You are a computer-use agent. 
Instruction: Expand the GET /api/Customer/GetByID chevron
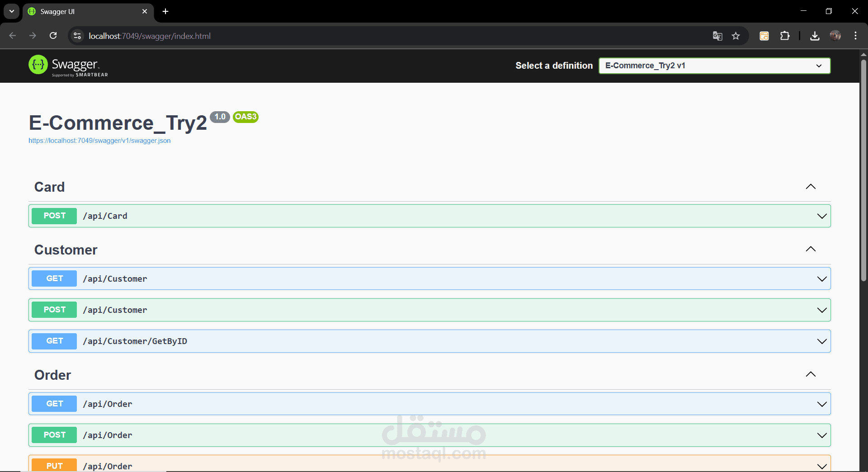pos(822,341)
